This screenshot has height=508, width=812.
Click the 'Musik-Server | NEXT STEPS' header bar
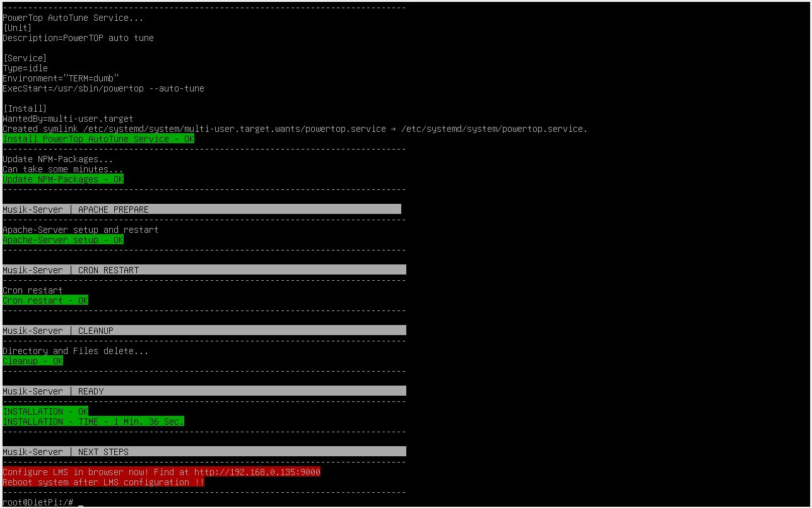(204, 451)
